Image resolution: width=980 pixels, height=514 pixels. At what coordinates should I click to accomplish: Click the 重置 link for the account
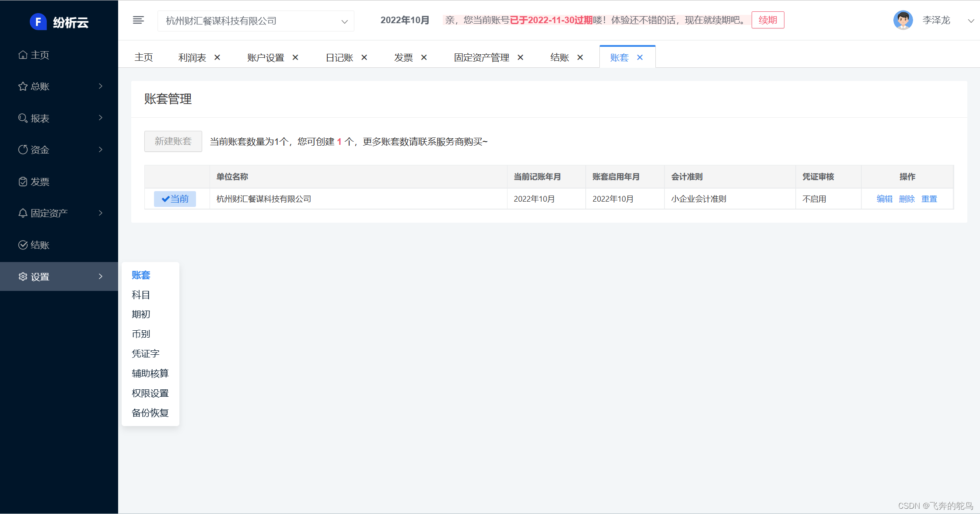(x=929, y=199)
